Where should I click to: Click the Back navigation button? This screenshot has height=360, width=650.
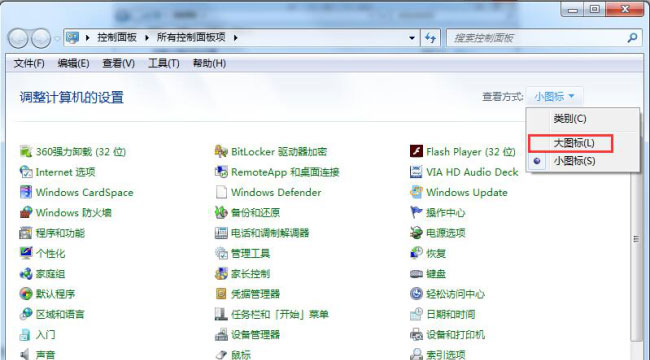[18, 38]
